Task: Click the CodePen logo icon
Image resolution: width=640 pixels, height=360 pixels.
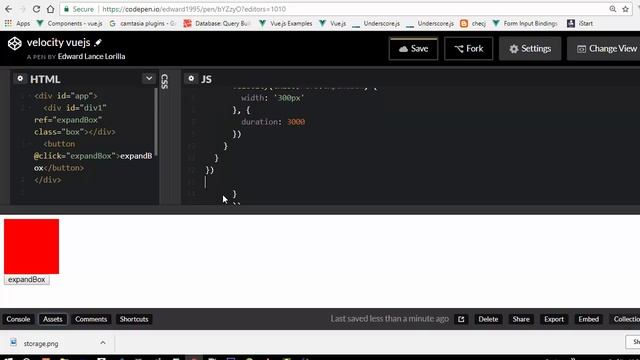Action: click(x=15, y=43)
